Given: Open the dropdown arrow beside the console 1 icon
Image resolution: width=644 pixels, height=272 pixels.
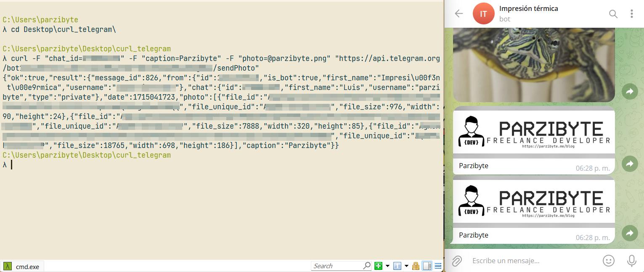Looking at the screenshot, I should 406,266.
